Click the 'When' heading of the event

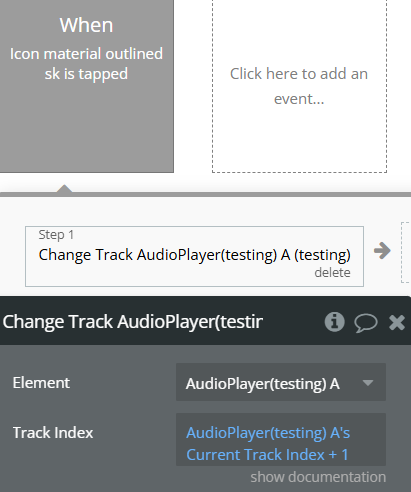click(86, 25)
